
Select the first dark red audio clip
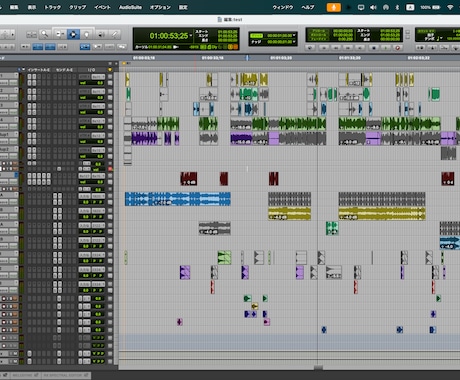[189, 179]
